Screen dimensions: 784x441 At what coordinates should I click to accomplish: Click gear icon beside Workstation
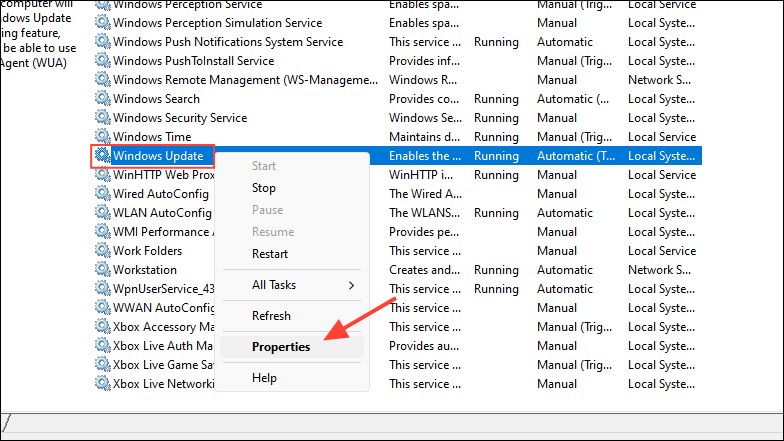pos(102,270)
